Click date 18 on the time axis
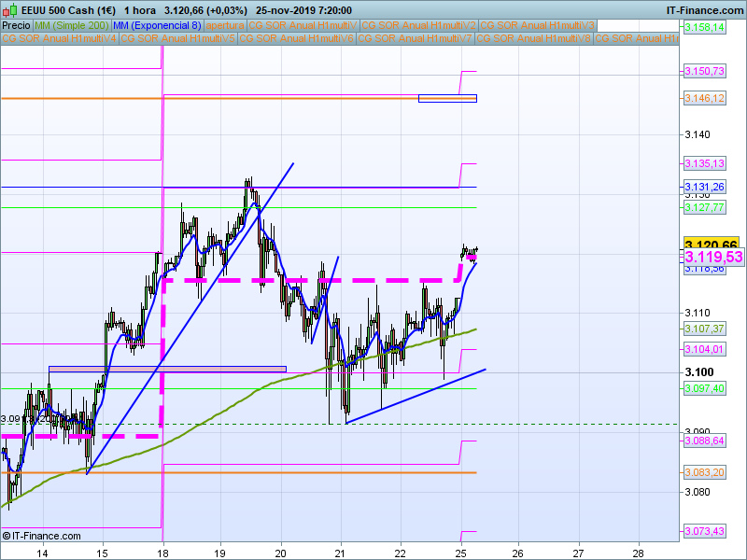Viewport: 747px width, 560px height. point(162,553)
